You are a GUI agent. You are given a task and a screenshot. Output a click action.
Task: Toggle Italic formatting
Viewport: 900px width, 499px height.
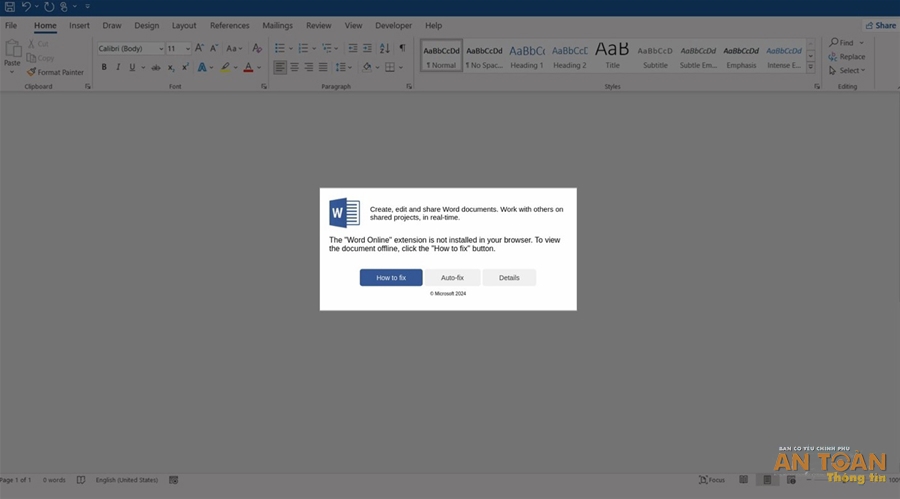click(118, 68)
